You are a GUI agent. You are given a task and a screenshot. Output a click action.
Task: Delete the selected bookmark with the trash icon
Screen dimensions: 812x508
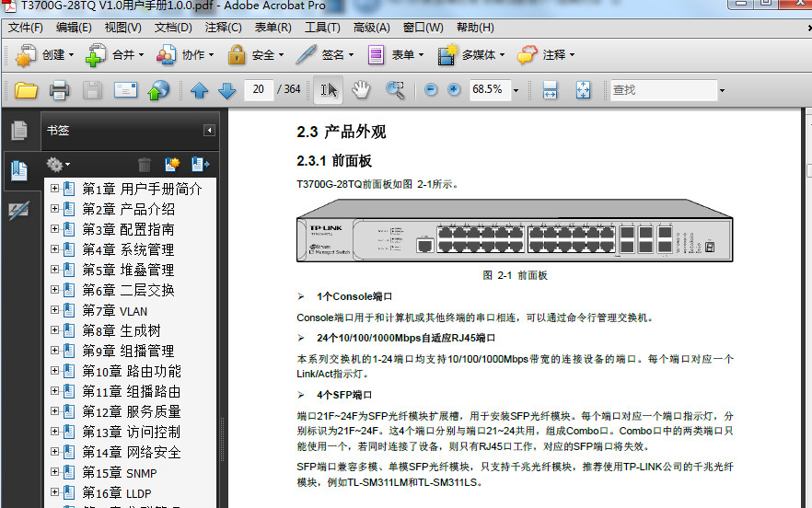(x=145, y=165)
